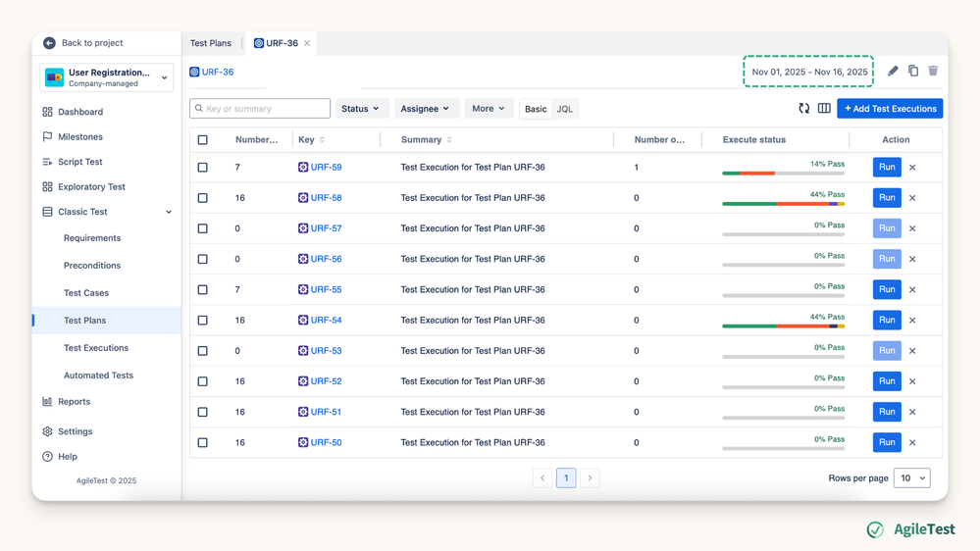This screenshot has height=551, width=980.
Task: Go to the previous page arrow
Action: coord(542,477)
